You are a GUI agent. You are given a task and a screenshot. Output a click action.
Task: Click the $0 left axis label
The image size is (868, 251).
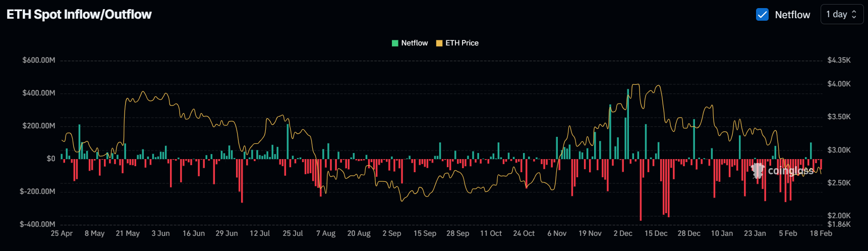(51, 159)
